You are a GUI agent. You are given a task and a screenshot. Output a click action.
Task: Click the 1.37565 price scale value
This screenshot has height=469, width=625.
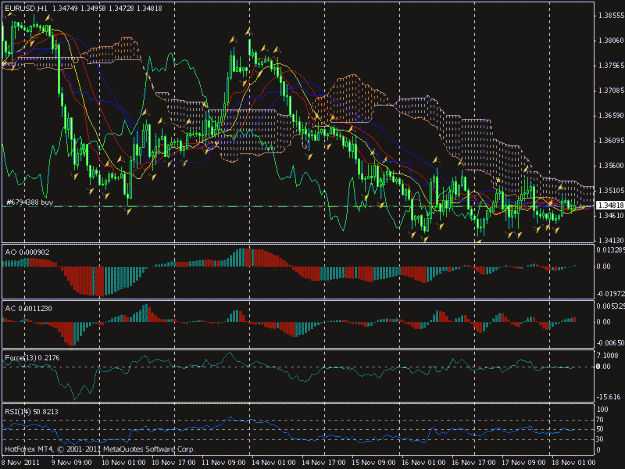point(611,66)
